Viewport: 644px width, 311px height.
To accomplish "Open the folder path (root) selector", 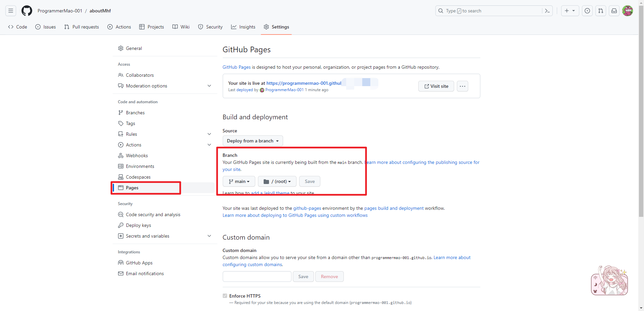I will pyautogui.click(x=277, y=181).
